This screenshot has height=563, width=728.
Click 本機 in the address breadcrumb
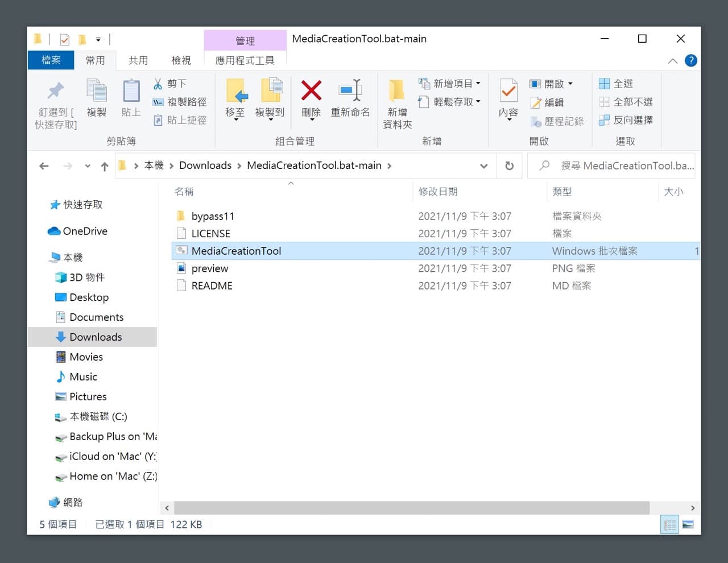pos(154,165)
